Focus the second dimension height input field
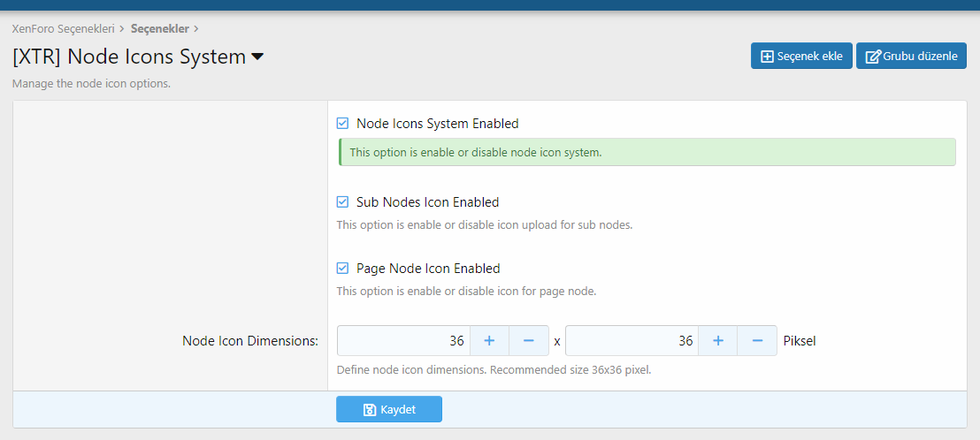Screen dimensions: 980x440 [x=632, y=341]
